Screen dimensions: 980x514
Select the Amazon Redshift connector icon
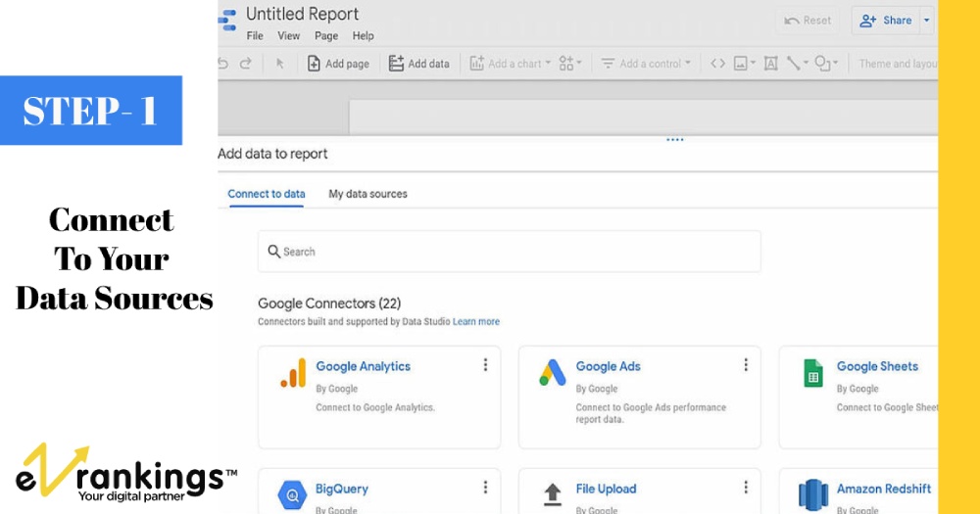813,492
